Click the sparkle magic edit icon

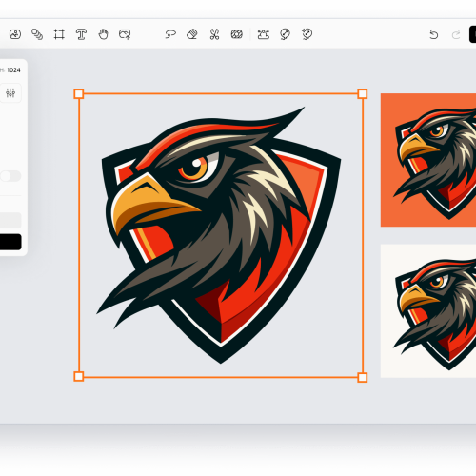point(307,34)
